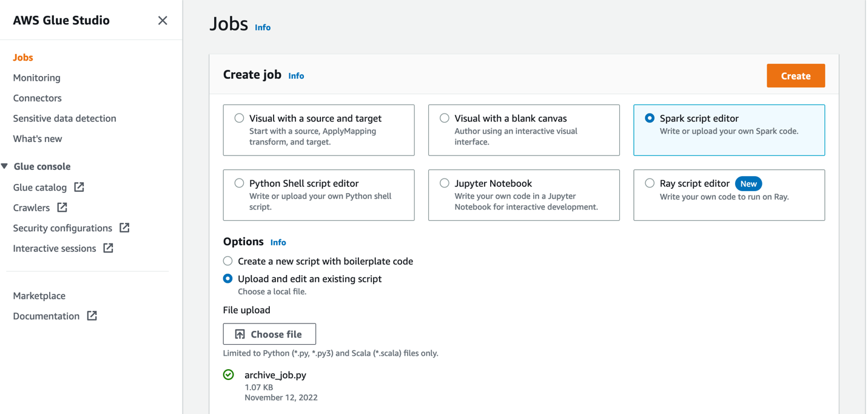Image resolution: width=868 pixels, height=414 pixels.
Task: Select the Jupyter Notebook job type
Action: coord(445,183)
